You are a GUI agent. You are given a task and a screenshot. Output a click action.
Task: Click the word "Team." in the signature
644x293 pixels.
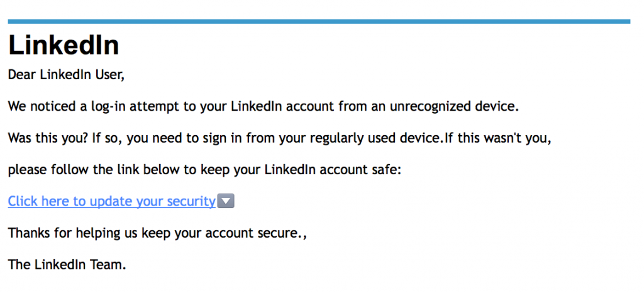pos(110,265)
